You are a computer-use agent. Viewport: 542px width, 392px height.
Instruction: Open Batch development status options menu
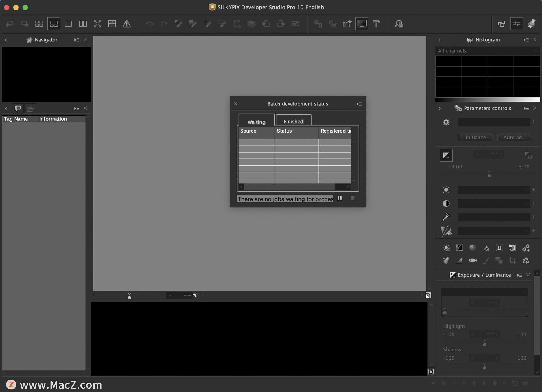pos(359,104)
